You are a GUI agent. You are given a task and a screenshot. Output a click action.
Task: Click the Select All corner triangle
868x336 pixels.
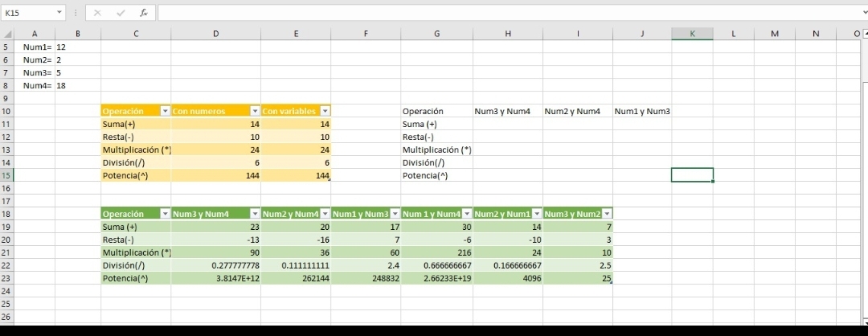9,33
